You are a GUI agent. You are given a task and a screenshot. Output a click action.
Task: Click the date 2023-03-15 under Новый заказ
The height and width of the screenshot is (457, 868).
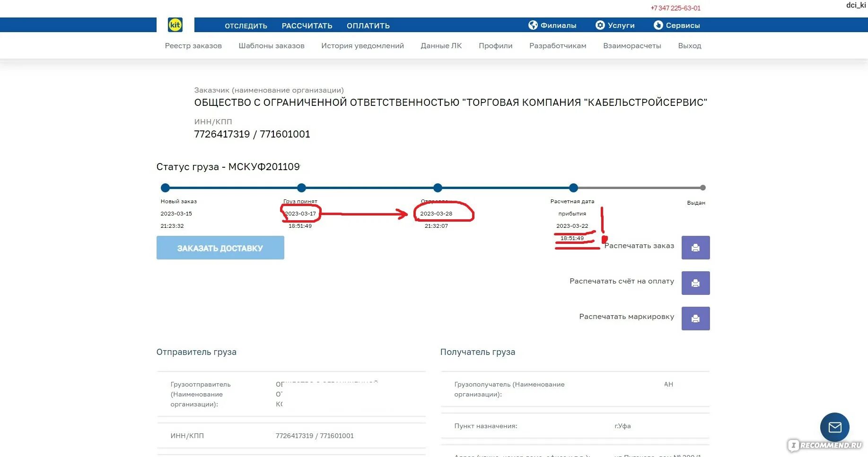pyautogui.click(x=176, y=214)
